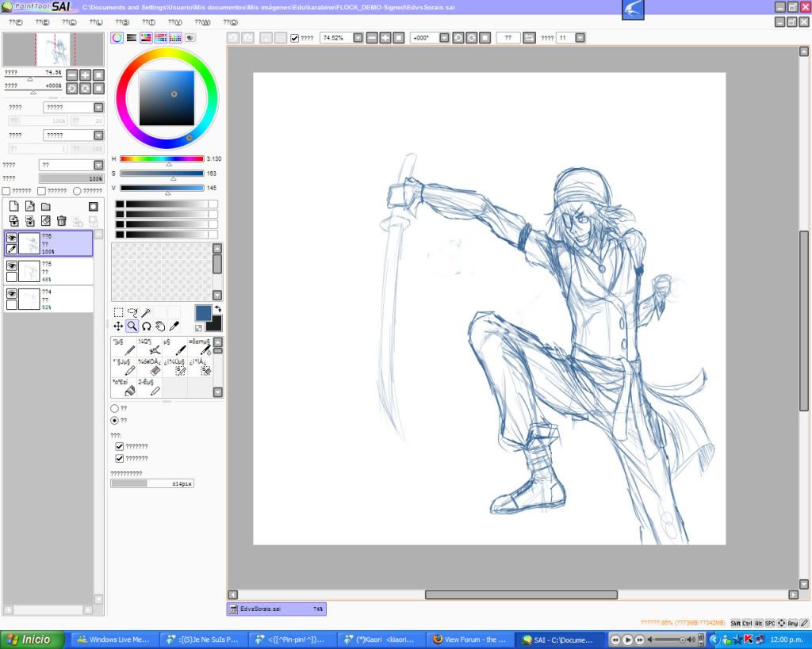Toggle the scratchpad panel icon
812x649 pixels.
click(x=190, y=38)
